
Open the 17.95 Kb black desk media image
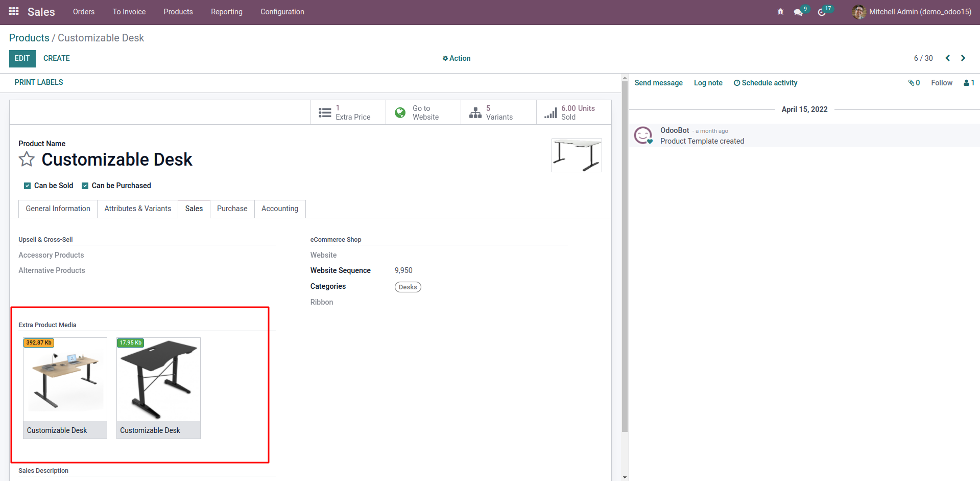[159, 380]
